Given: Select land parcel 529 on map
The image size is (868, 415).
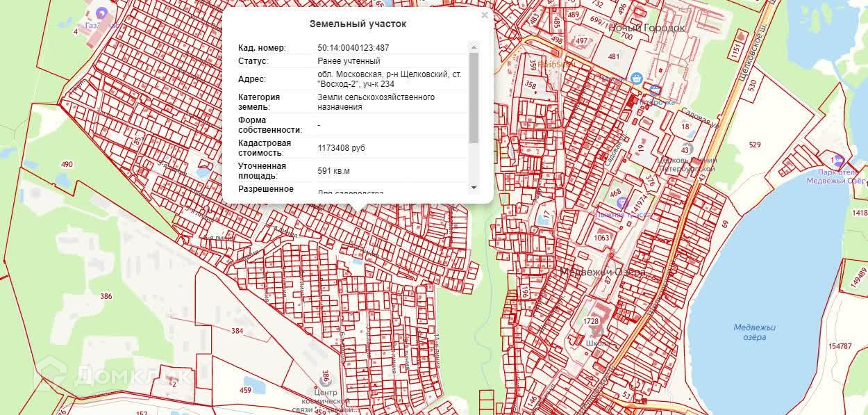Looking at the screenshot, I should click(x=755, y=145).
